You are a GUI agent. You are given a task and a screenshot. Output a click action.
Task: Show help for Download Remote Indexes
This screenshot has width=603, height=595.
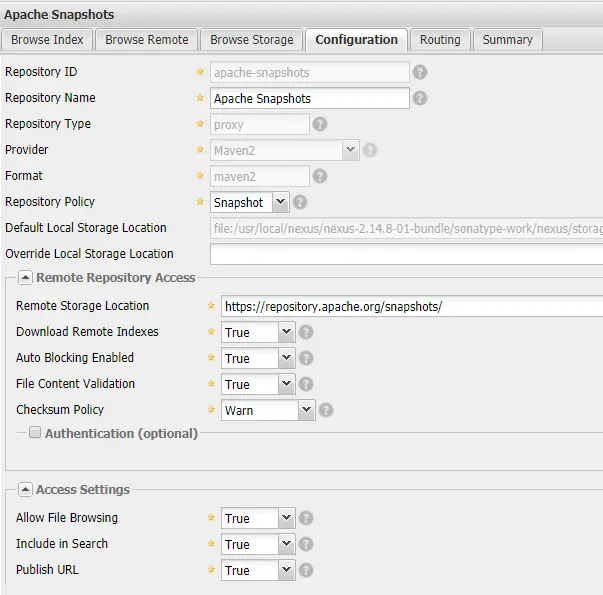click(x=306, y=332)
